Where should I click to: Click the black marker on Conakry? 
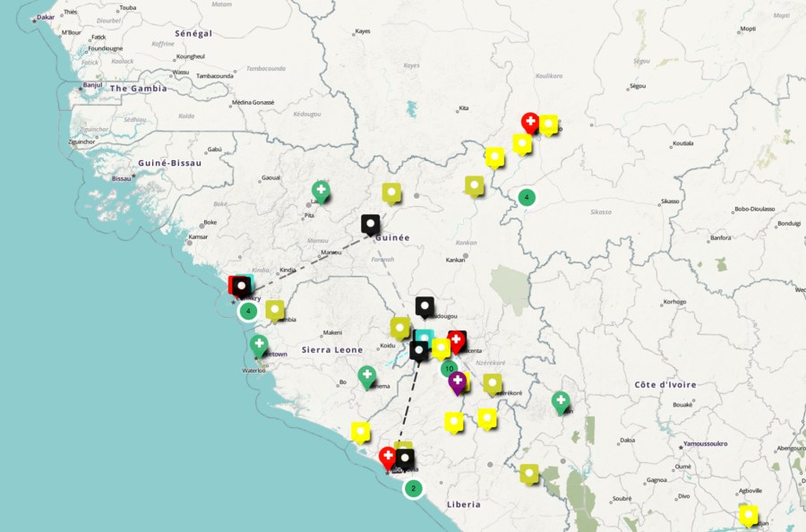pos(240,286)
